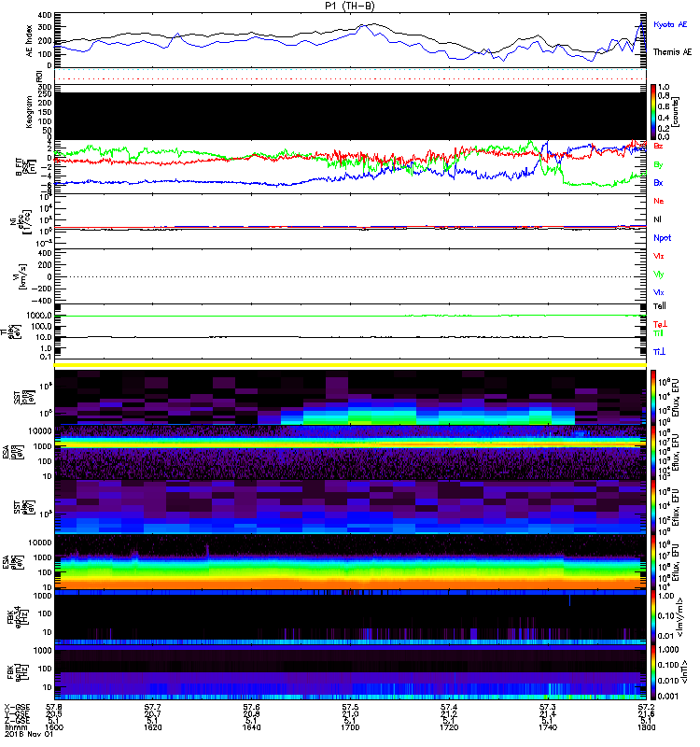The width and height of the screenshot is (700, 747).
Task: Click the yellow horizontal bar above SST panel
Action: tap(351, 365)
